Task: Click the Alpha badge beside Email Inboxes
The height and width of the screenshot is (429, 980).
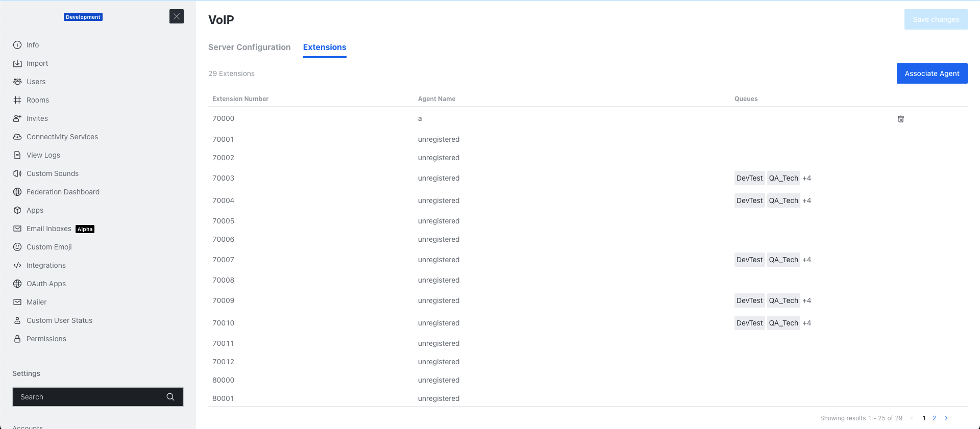Action: 85,229
